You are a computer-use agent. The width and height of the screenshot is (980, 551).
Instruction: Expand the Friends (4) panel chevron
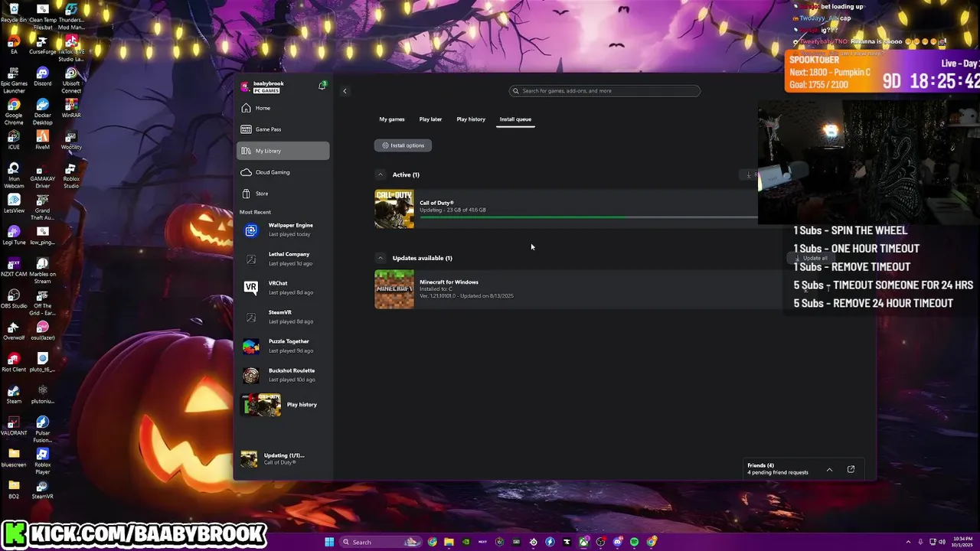tap(829, 469)
